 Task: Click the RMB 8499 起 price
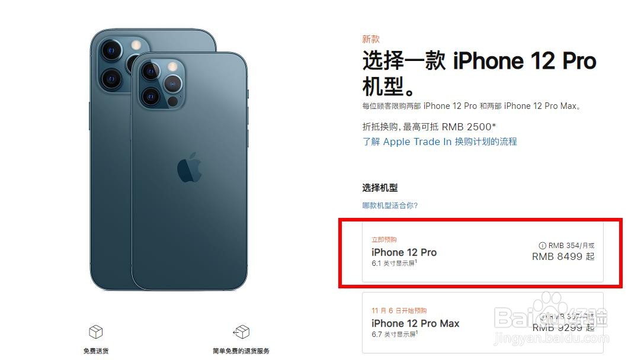click(563, 256)
